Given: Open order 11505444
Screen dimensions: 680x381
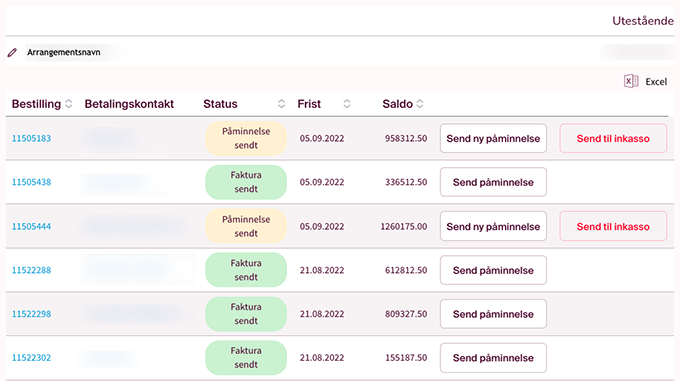Looking at the screenshot, I should [x=31, y=226].
